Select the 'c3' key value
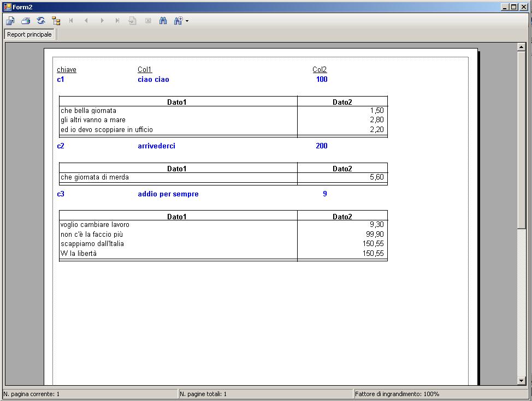Screen dimensions: 532x401 [61, 194]
